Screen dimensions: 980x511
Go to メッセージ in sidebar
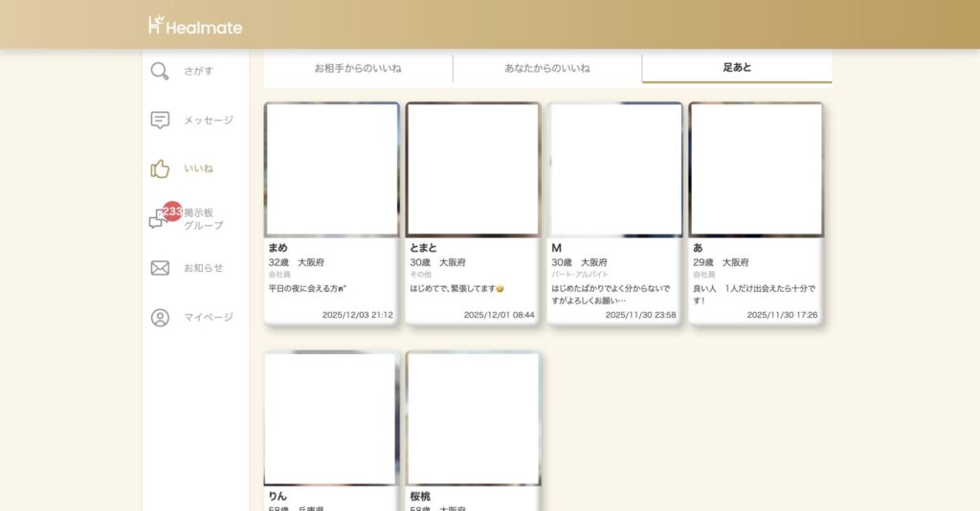click(209, 121)
